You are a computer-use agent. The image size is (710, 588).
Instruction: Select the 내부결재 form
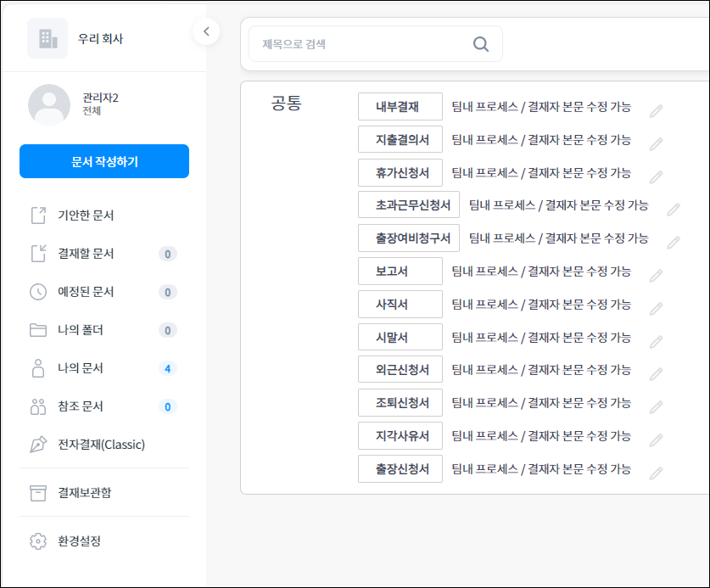point(400,106)
